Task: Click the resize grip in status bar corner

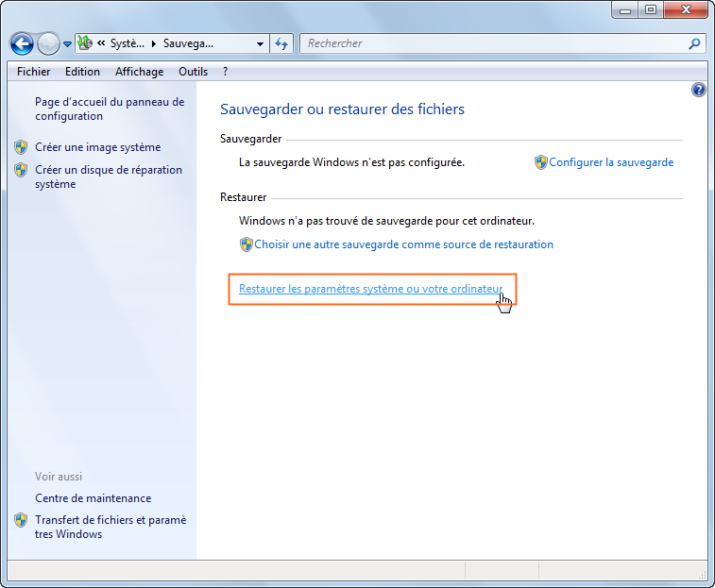Action: pos(702,575)
